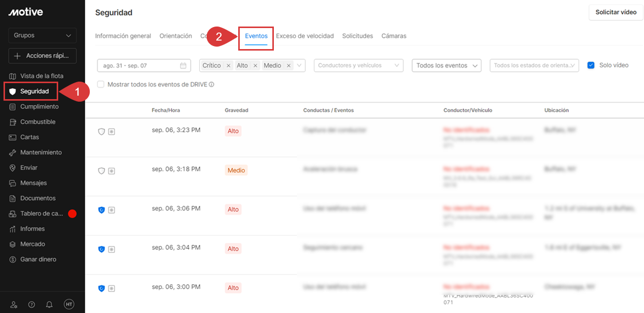Open the Cámaras tab
The image size is (644, 313).
pyautogui.click(x=394, y=36)
